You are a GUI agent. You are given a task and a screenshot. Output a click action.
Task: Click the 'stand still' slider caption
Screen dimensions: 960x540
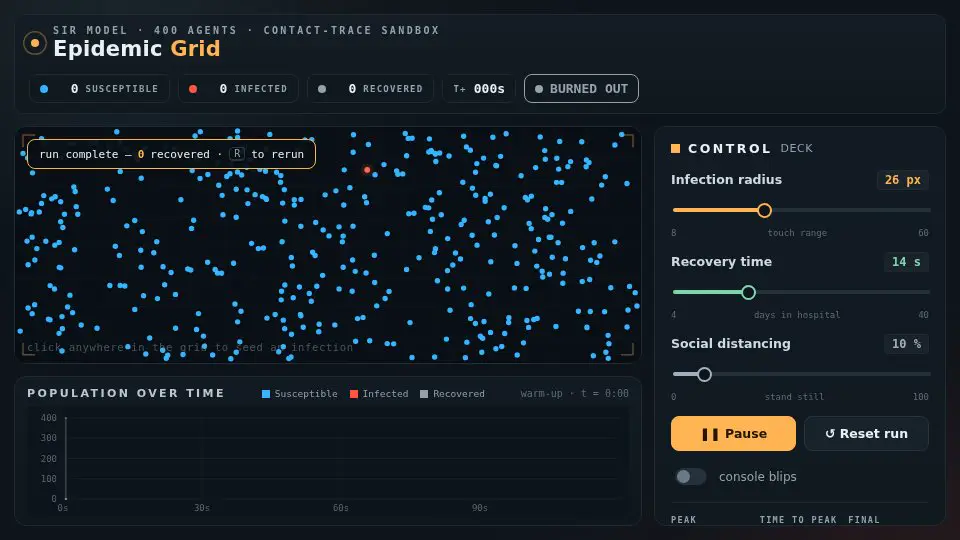pos(794,397)
